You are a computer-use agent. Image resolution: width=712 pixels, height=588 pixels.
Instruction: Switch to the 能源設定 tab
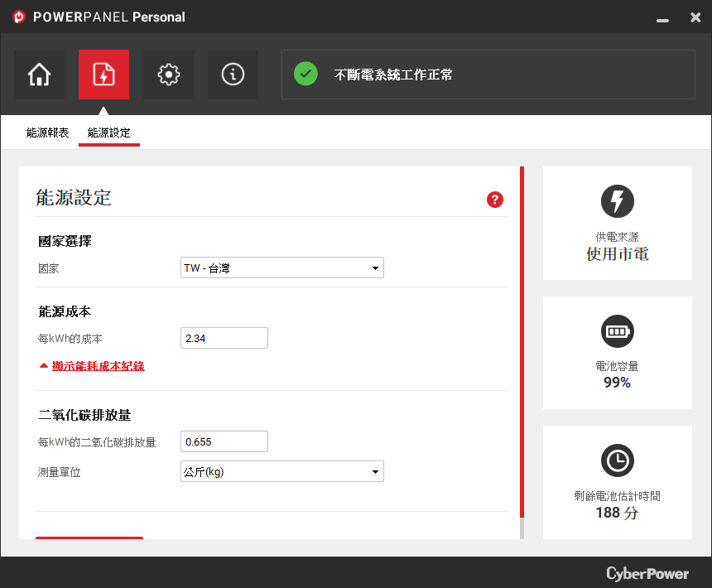[x=109, y=133]
